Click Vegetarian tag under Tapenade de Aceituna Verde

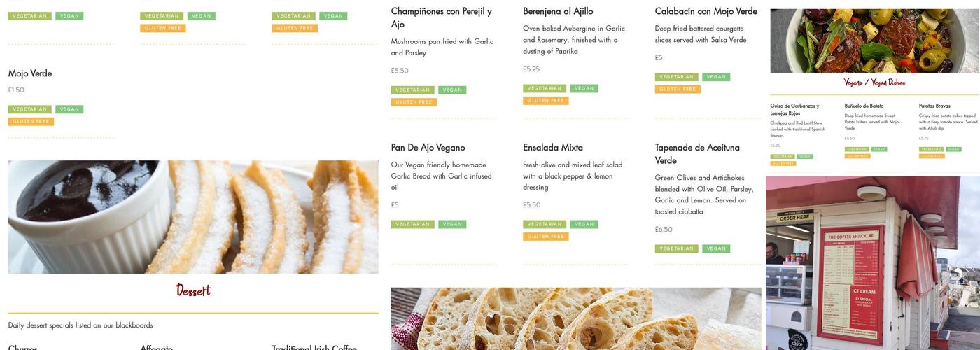point(676,249)
